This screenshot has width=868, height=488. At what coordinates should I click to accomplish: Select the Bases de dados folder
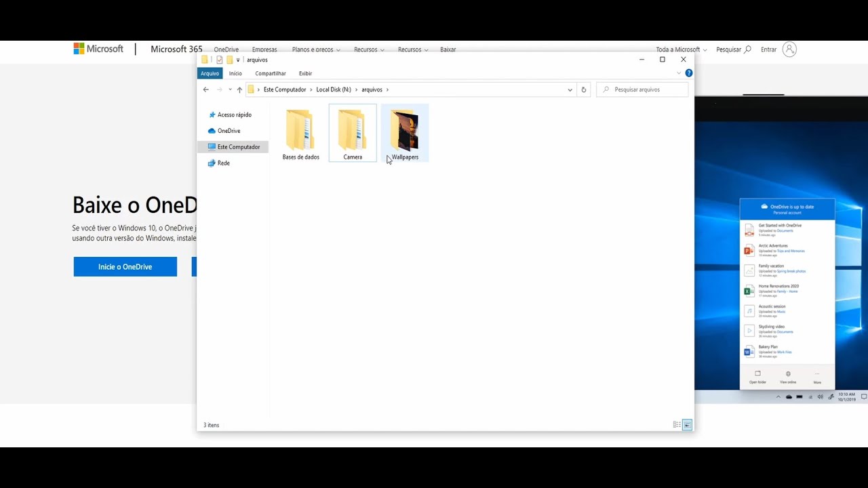(x=301, y=134)
